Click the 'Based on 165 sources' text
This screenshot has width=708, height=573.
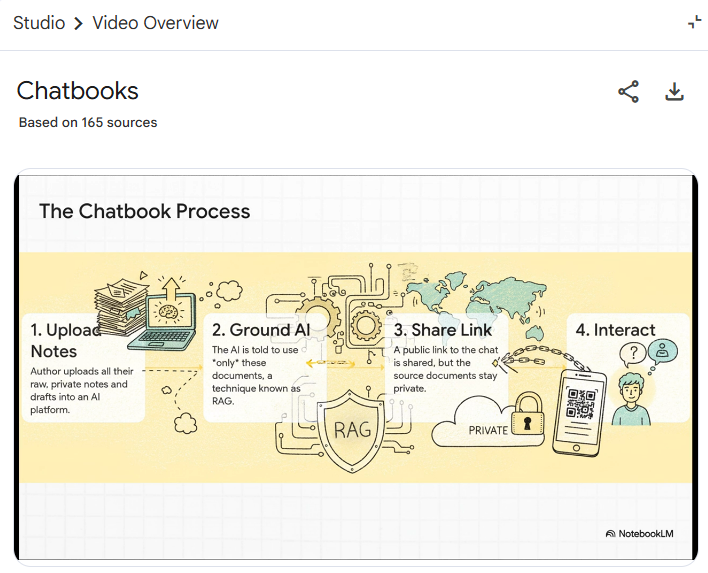[88, 122]
